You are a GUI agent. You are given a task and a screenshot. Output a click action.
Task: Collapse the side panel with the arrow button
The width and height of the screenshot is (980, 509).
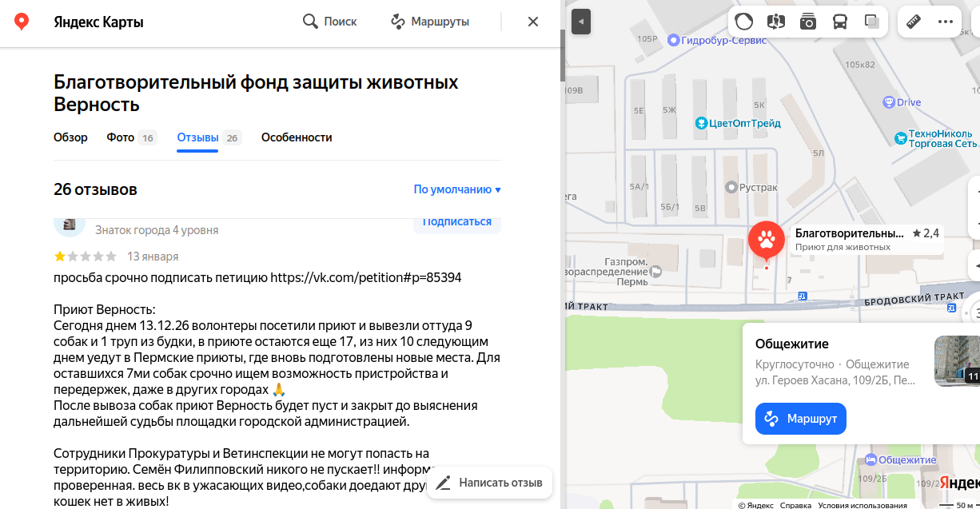coord(581,22)
